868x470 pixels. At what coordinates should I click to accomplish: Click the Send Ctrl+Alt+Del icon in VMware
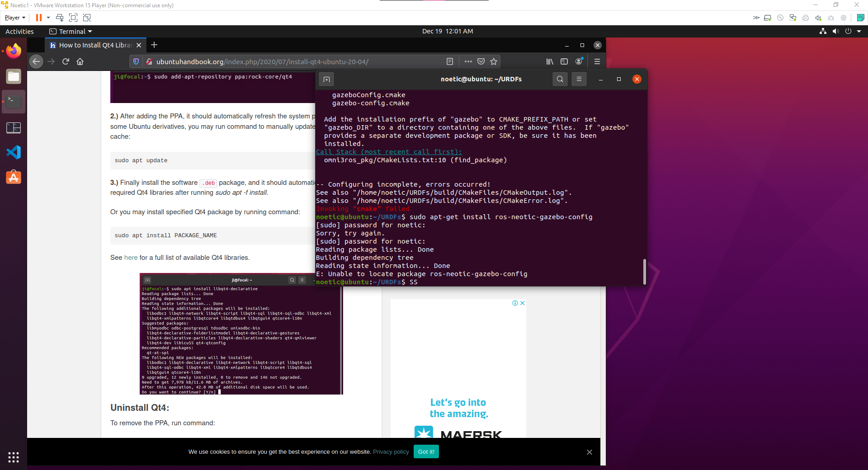[60, 18]
